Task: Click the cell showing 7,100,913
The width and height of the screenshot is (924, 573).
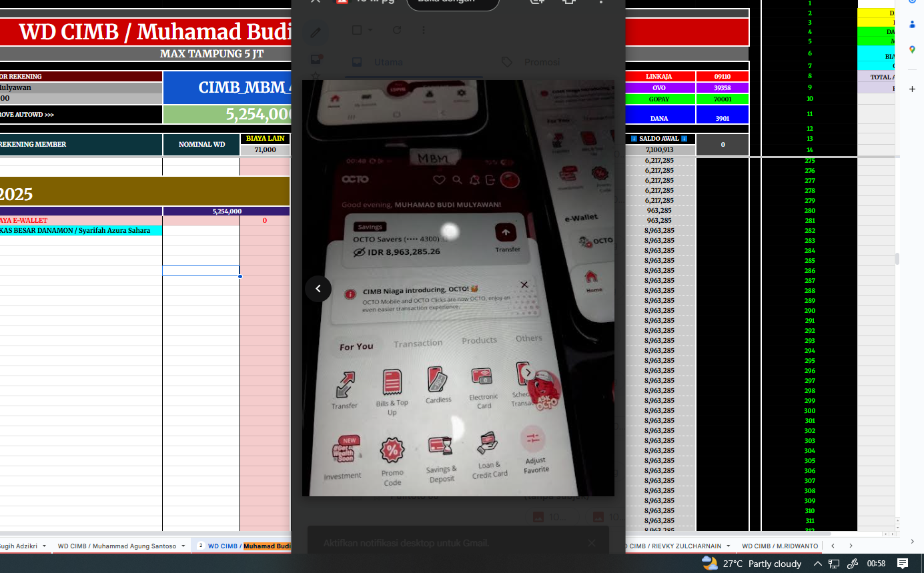Action: pyautogui.click(x=659, y=150)
